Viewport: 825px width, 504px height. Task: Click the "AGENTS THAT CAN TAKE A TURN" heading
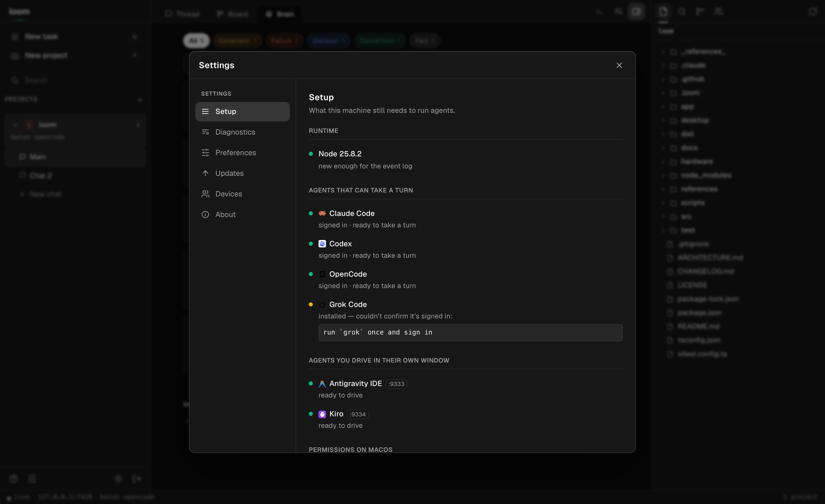point(361,190)
